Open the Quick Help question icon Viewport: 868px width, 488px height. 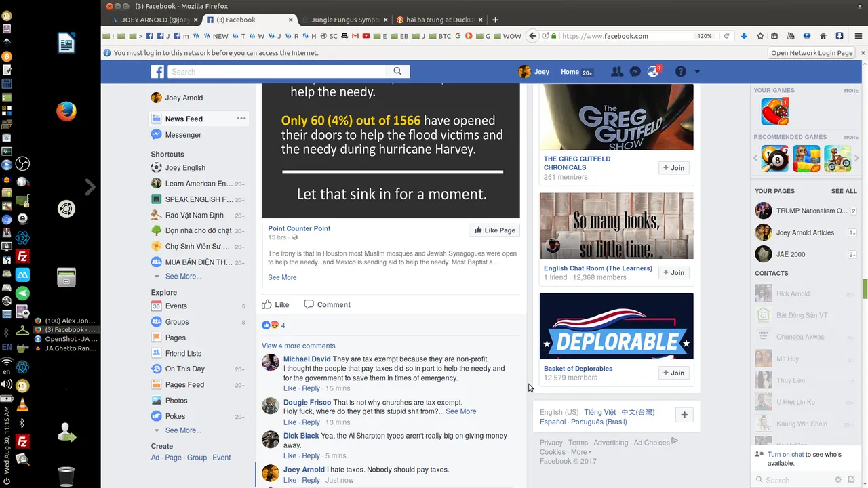(x=680, y=72)
